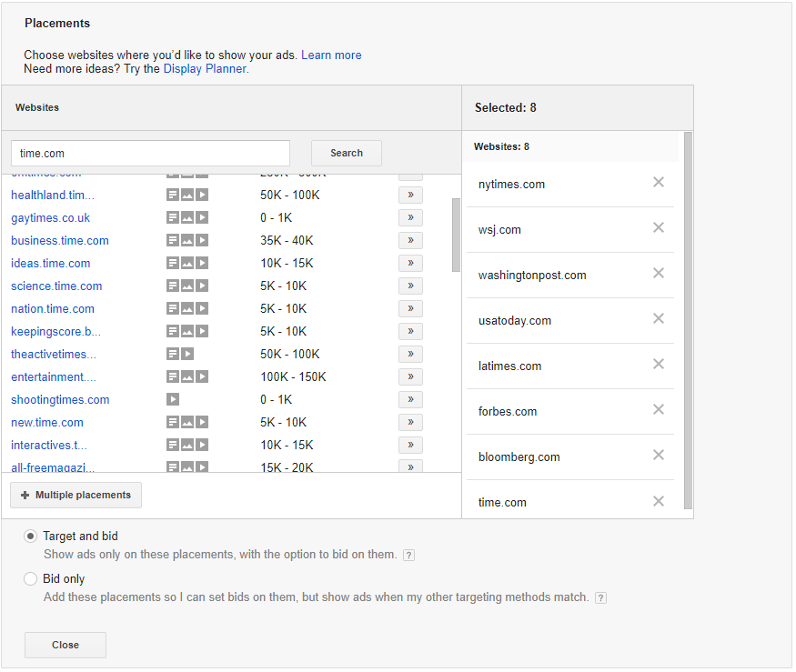Add gaytimes.co.uk with the arrow icon
The image size is (796, 672).
410,218
